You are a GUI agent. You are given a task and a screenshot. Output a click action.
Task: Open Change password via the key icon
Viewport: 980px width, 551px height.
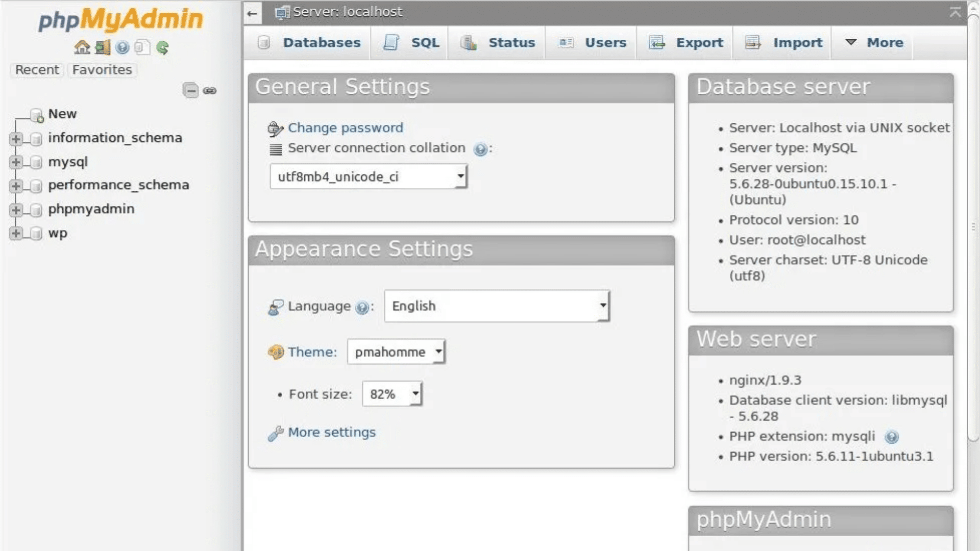[x=275, y=128]
